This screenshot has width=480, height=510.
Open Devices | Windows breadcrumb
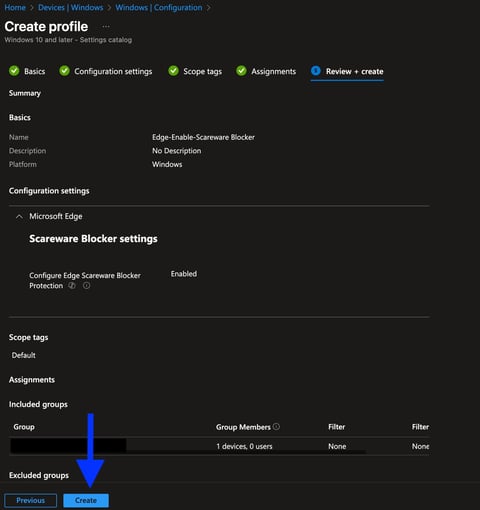pos(71,7)
